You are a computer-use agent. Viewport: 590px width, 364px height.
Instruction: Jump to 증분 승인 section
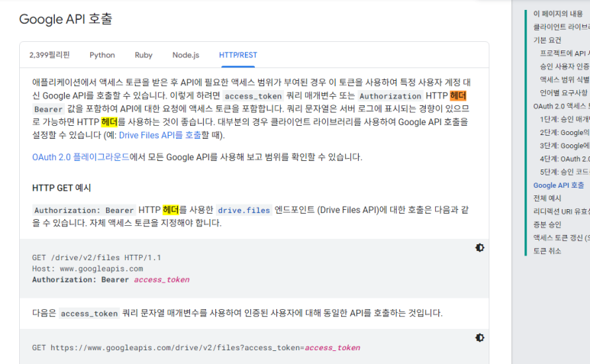click(547, 224)
